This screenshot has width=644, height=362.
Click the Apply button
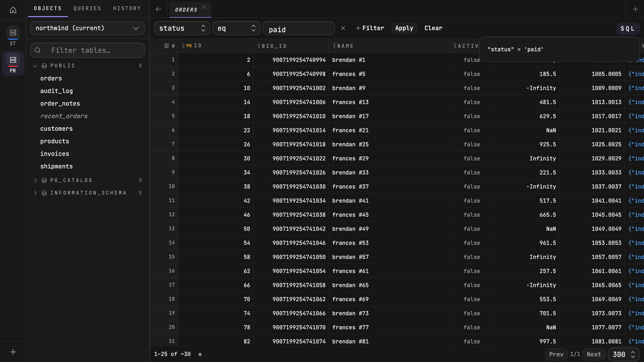coord(404,28)
